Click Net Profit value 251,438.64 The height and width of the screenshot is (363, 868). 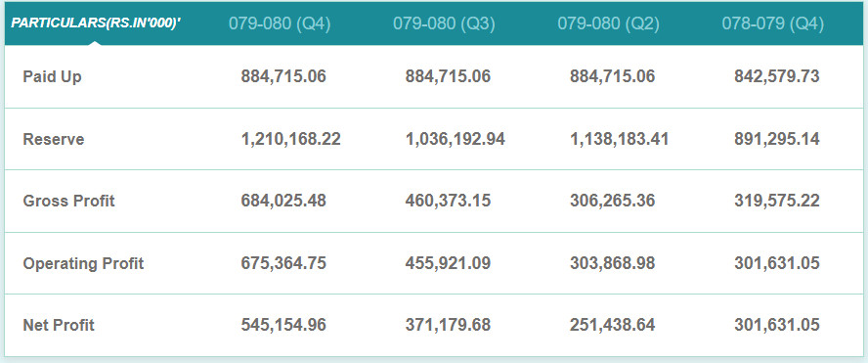612,325
